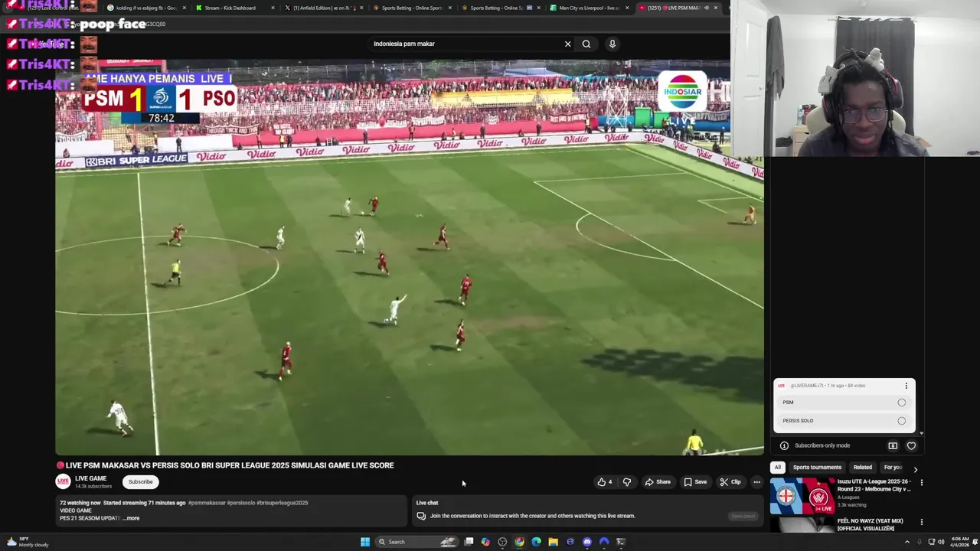The height and width of the screenshot is (551, 980).
Task: Open network settings from system tray
Action: (931, 542)
